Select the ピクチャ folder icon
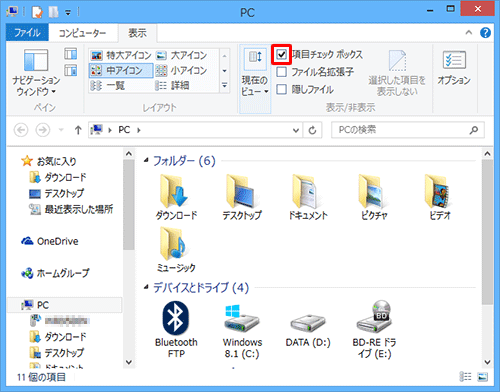The width and height of the screenshot is (500, 392). pos(374,197)
